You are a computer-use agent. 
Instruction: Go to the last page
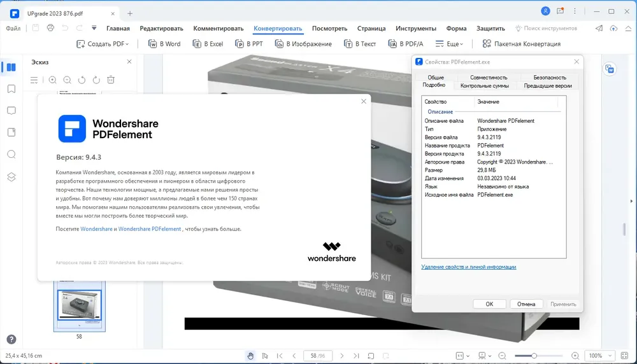tap(356, 356)
